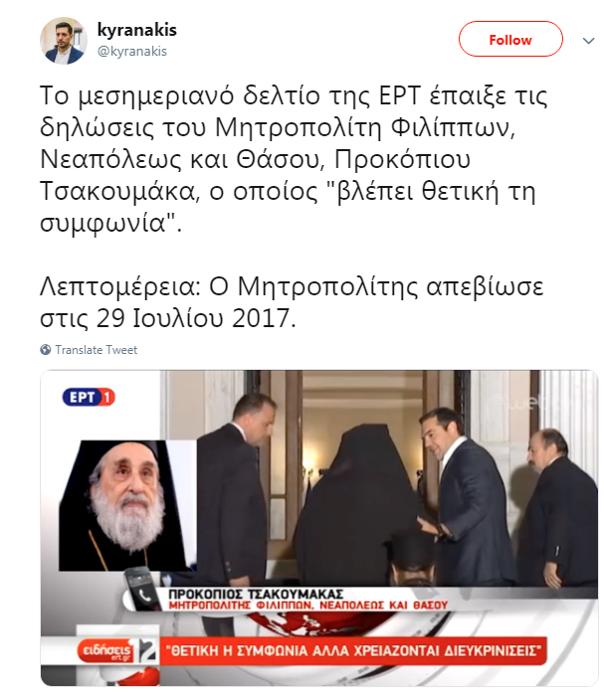Click the word συμφωνία in the tweet
Screen dimensions: 604x700
pos(102,223)
